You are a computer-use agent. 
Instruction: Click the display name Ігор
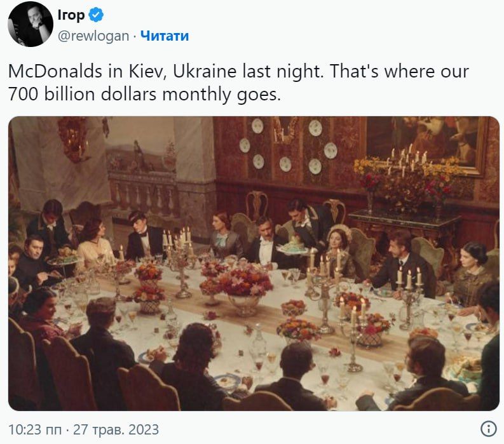71,15
